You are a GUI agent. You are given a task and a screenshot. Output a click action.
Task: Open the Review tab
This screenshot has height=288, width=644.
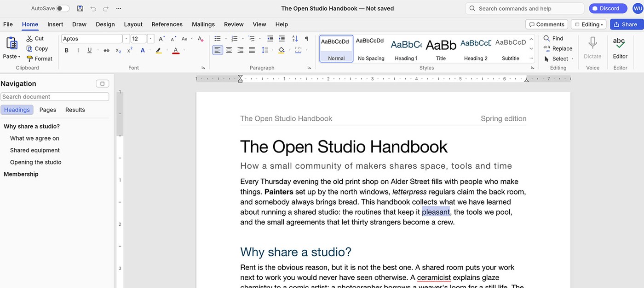point(234,24)
